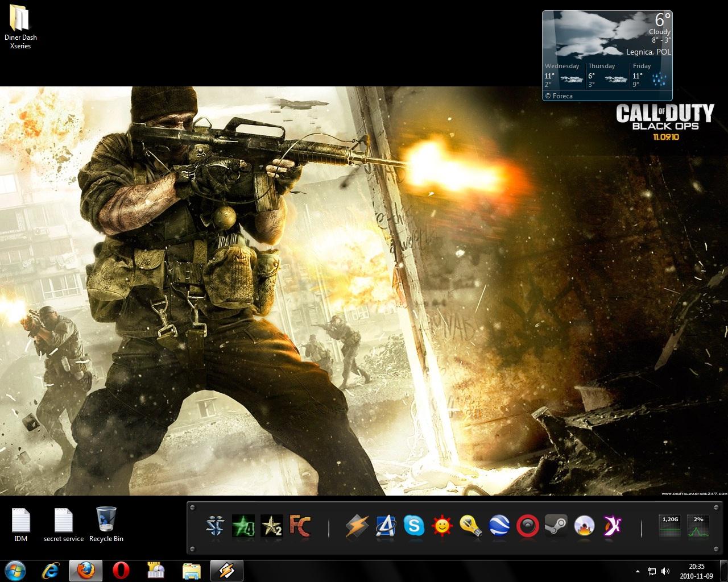Open the film clip media taskbar icon
The image size is (728, 582).
[x=156, y=570]
